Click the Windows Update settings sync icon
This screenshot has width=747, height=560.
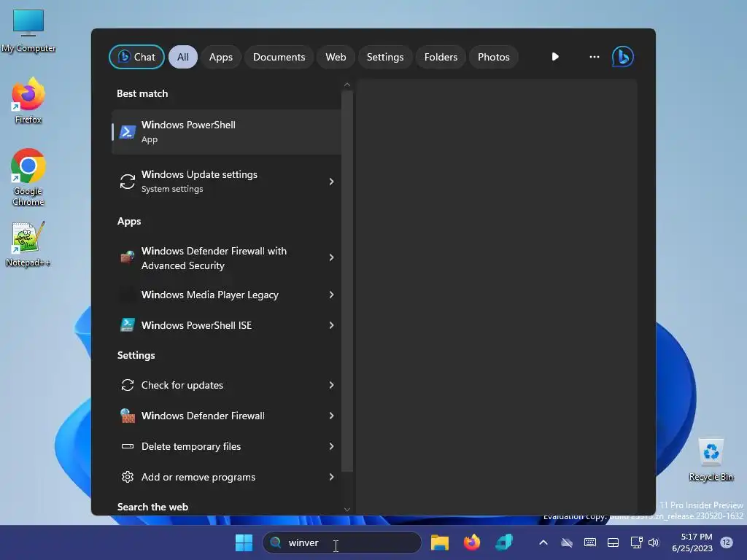click(127, 182)
